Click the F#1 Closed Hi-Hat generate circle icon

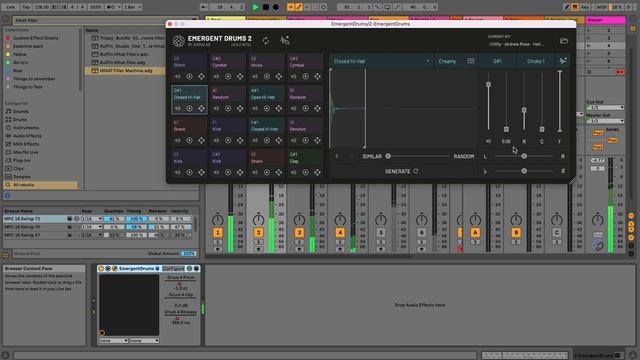[x=267, y=140]
